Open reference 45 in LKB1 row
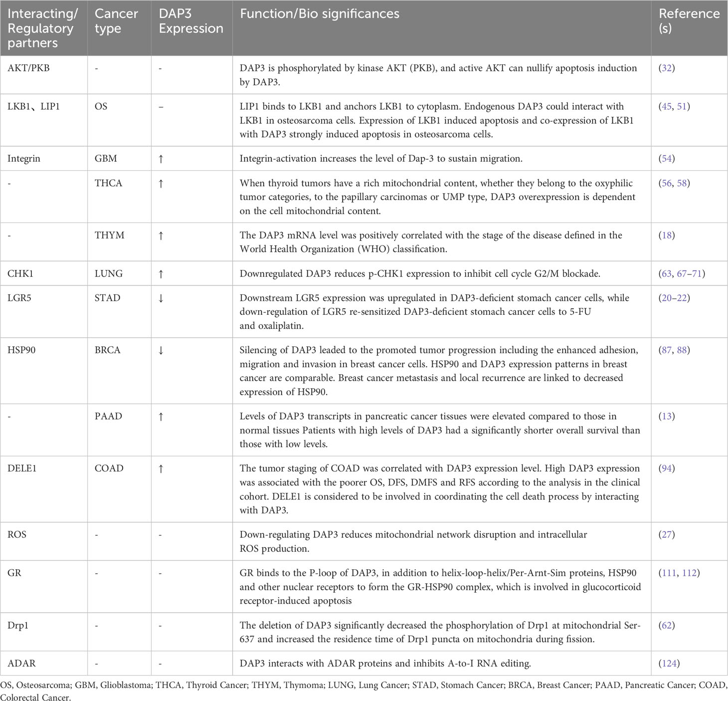 pyautogui.click(x=667, y=106)
